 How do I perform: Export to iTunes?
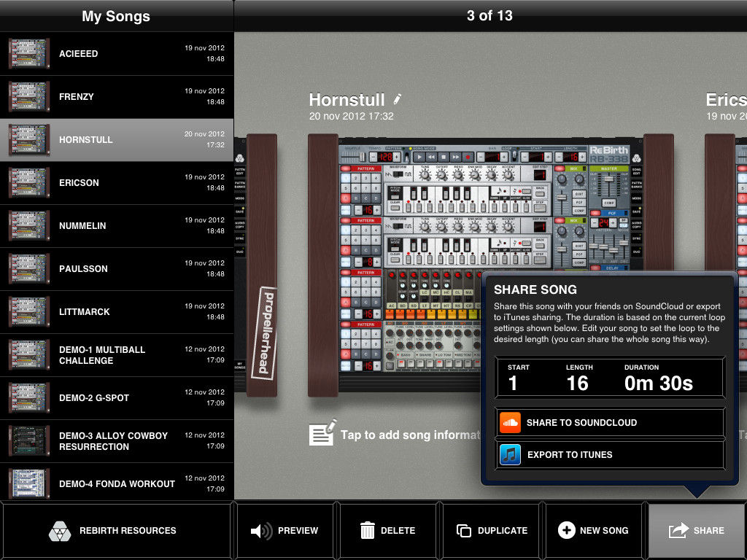click(611, 455)
